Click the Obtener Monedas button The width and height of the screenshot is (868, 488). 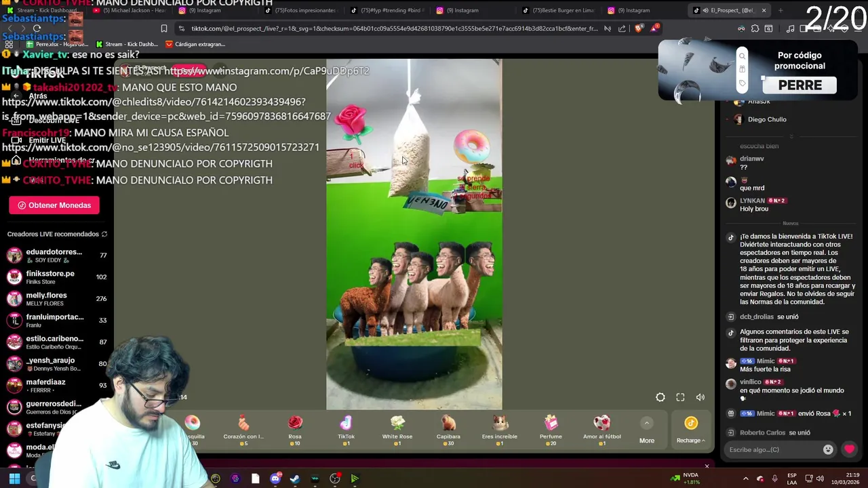[x=54, y=205]
